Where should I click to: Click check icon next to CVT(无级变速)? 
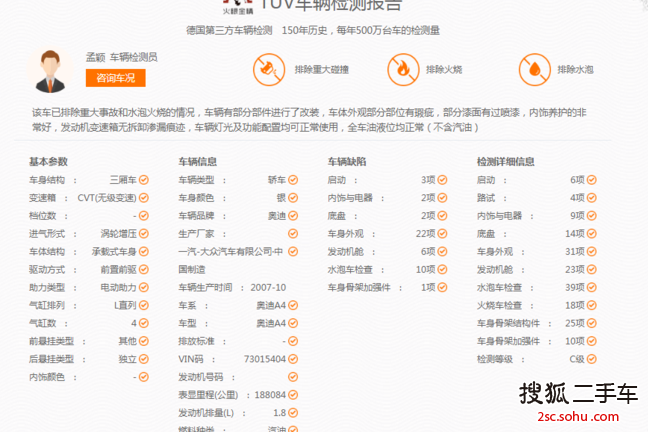coord(144,198)
